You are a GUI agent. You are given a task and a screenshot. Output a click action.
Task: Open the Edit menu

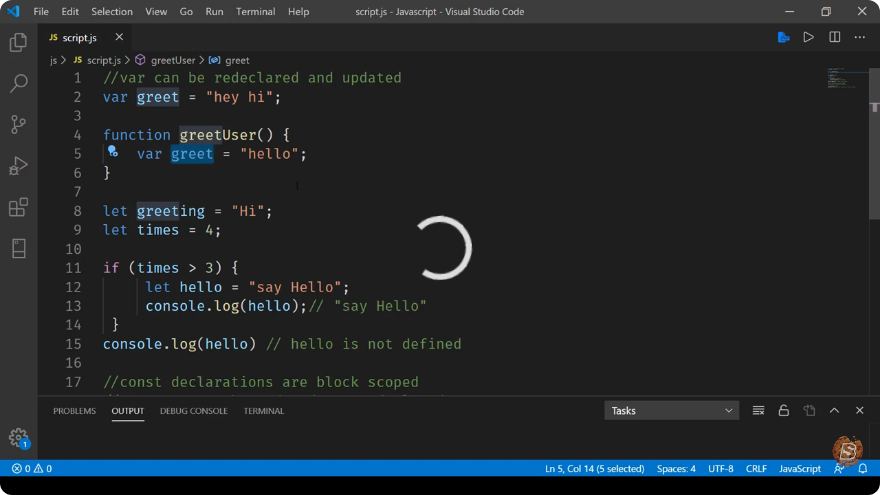[x=70, y=11]
